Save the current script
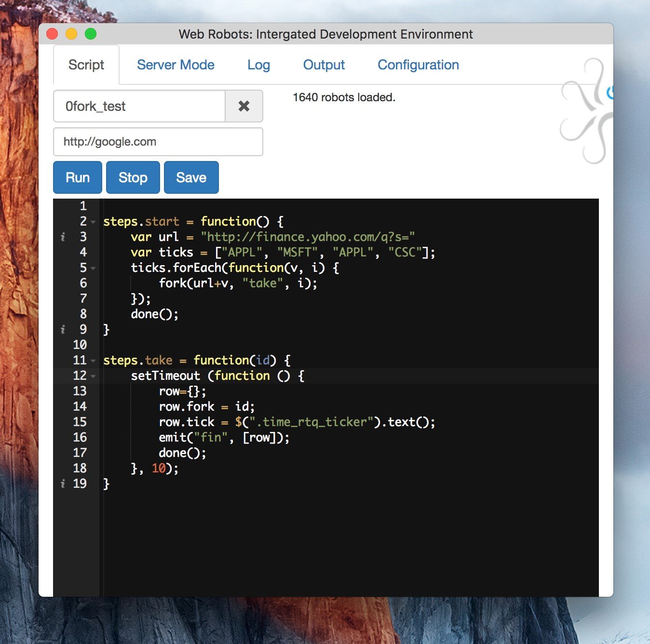The width and height of the screenshot is (650, 644). click(x=191, y=177)
